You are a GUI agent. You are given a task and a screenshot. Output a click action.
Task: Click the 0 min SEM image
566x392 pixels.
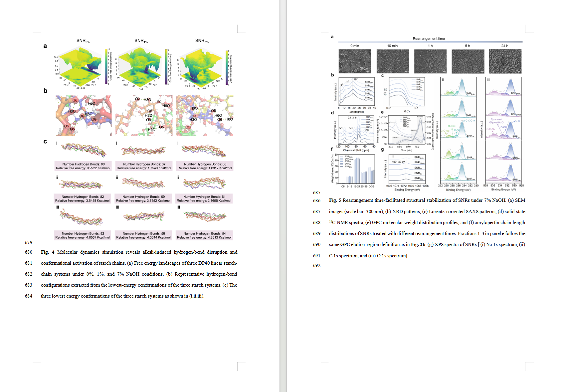pyautogui.click(x=355, y=62)
